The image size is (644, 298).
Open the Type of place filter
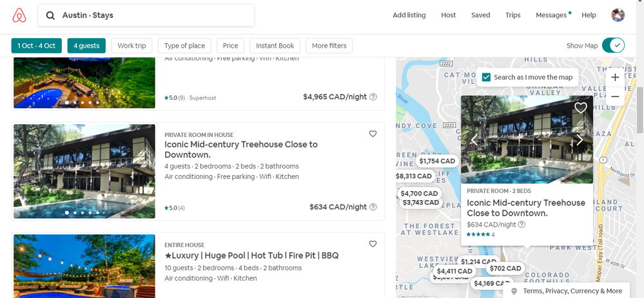coord(184,46)
